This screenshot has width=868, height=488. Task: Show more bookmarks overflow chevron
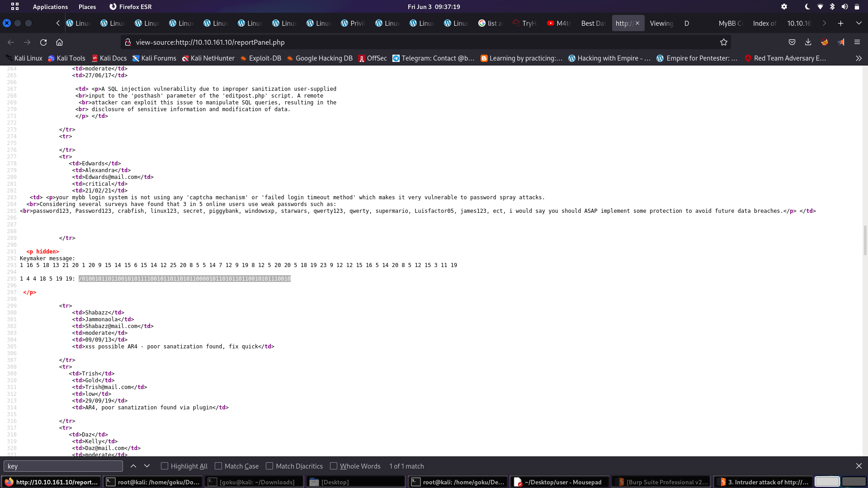(859, 58)
